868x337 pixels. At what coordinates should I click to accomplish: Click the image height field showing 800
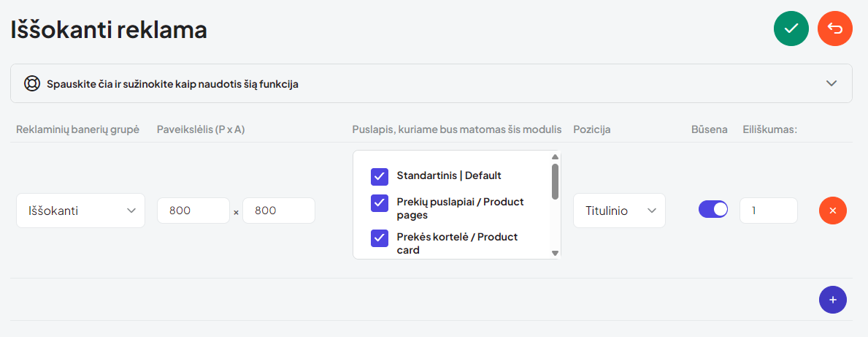[x=278, y=211]
